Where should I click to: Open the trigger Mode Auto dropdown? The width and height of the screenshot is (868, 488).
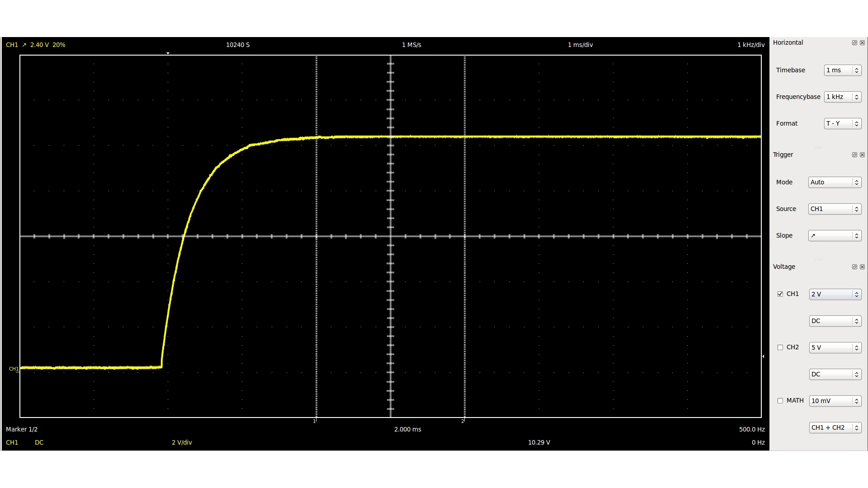point(835,183)
